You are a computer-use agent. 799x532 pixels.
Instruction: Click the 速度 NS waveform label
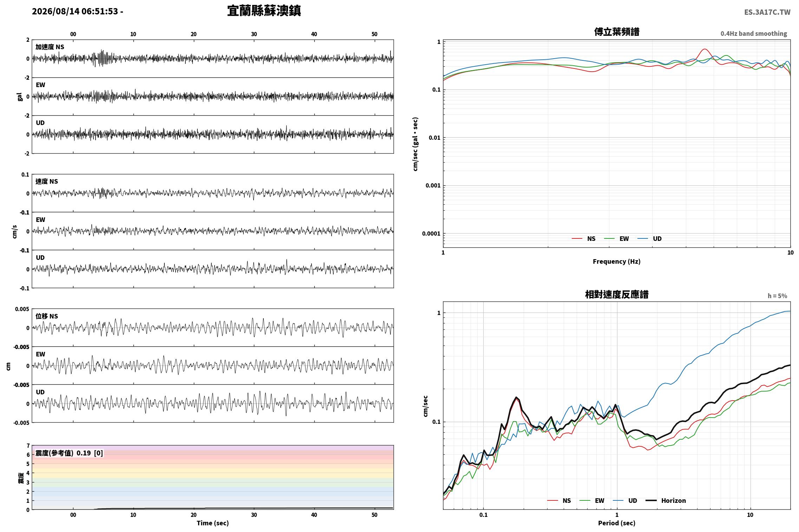tap(47, 182)
